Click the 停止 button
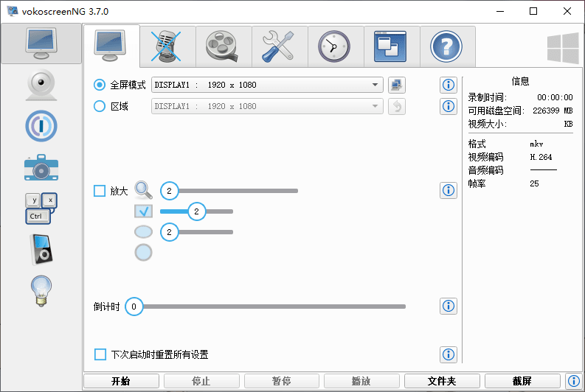This screenshot has width=585, height=392. coord(201,381)
